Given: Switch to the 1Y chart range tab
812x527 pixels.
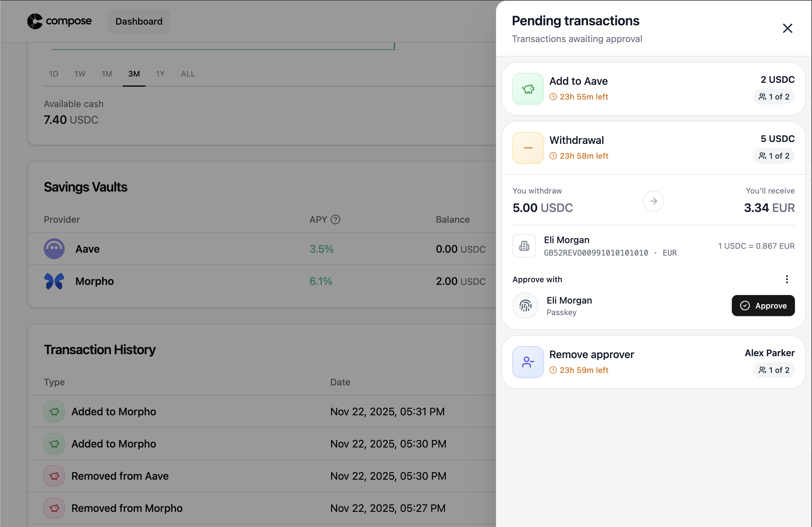Looking at the screenshot, I should (160, 73).
